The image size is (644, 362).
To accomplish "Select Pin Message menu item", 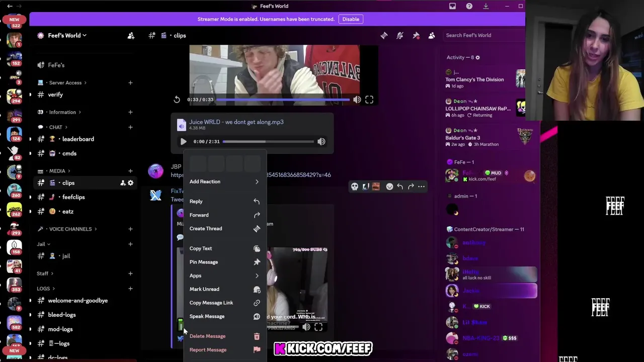I will pyautogui.click(x=224, y=262).
